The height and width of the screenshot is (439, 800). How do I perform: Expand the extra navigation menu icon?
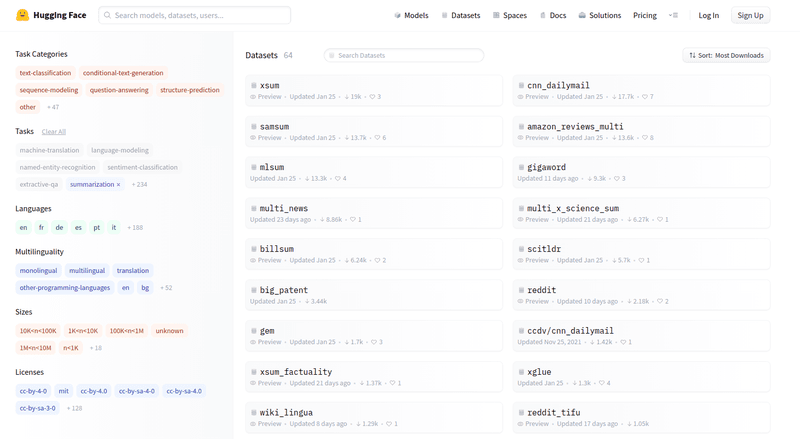pyautogui.click(x=673, y=15)
